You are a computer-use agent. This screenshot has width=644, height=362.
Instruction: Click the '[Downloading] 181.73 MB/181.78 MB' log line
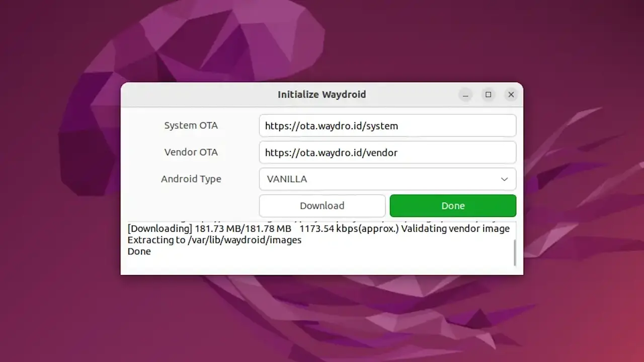tap(318, 229)
